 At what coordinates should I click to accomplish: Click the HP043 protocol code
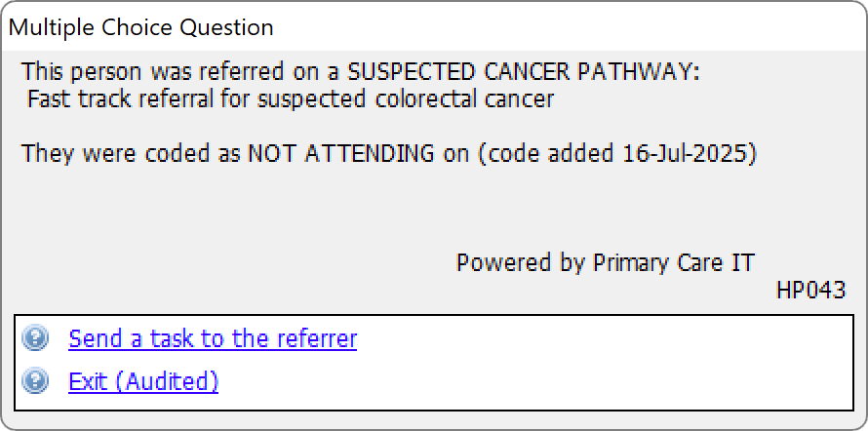coord(811,290)
